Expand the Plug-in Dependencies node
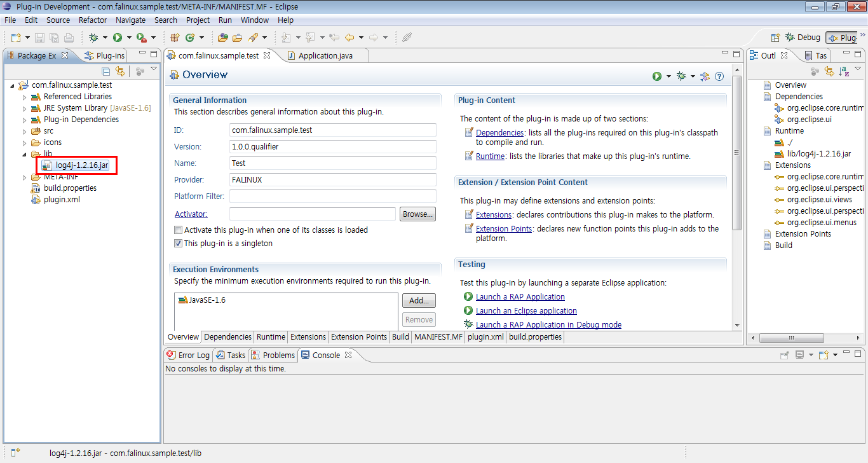 coord(25,120)
